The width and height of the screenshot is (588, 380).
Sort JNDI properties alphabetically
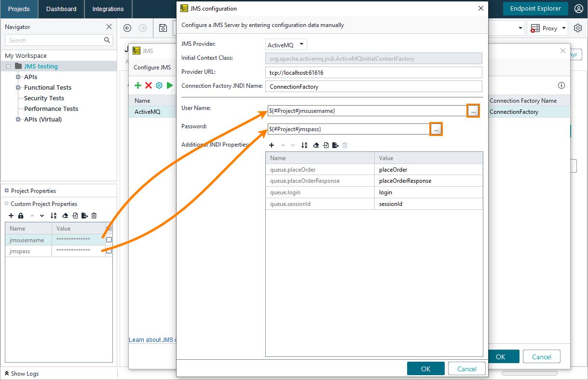304,145
